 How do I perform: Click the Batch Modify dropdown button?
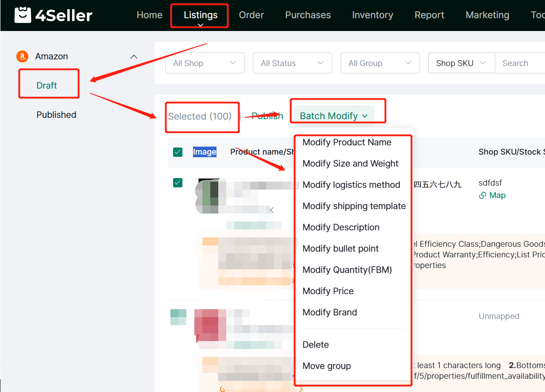[334, 116]
